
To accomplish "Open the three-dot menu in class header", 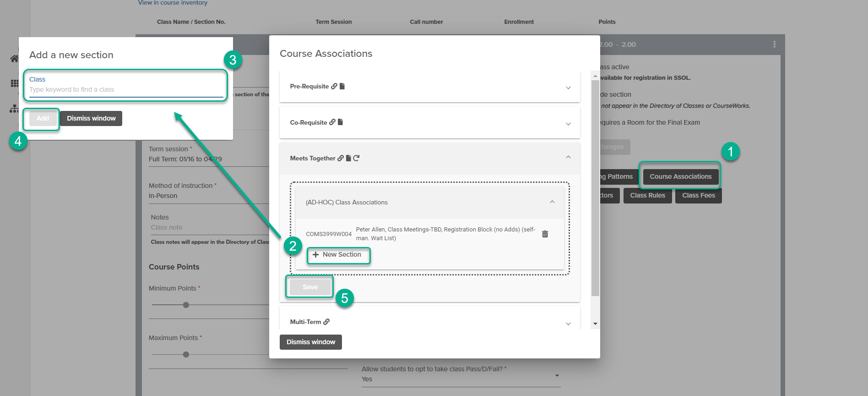I will (x=774, y=44).
